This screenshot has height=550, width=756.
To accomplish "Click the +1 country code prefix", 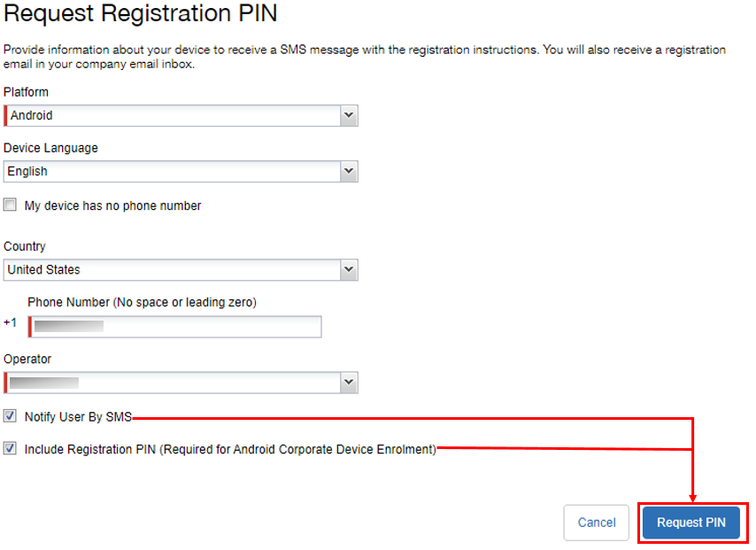I will click(x=10, y=323).
